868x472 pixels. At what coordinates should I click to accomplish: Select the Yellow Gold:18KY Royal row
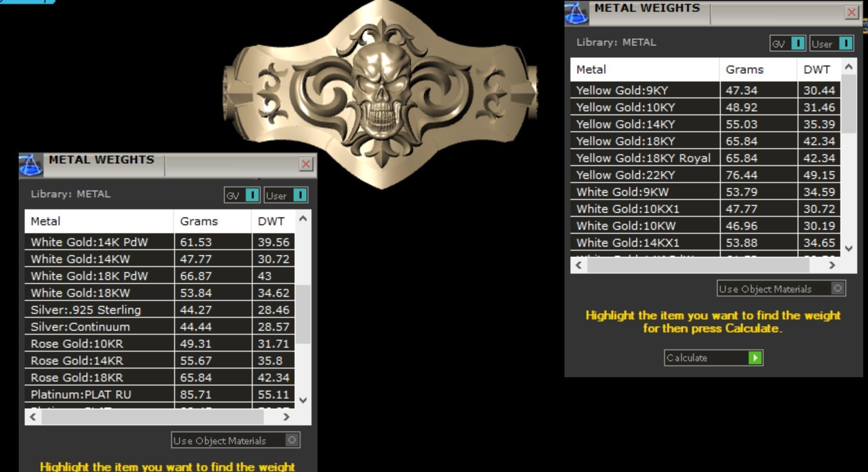coord(643,158)
